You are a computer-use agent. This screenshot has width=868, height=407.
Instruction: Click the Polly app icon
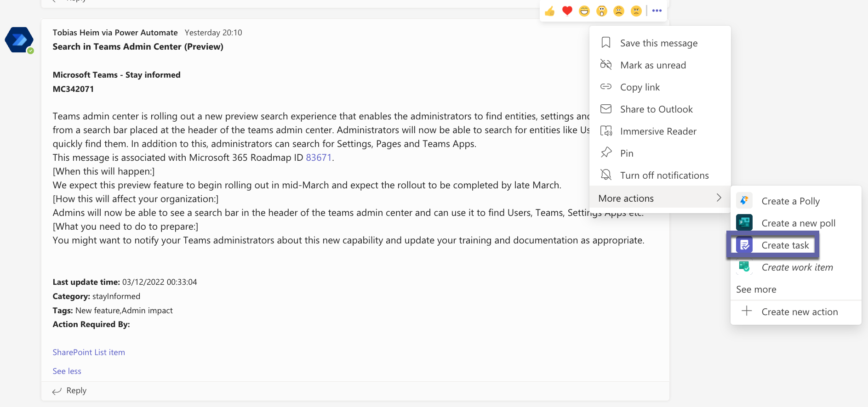744,201
